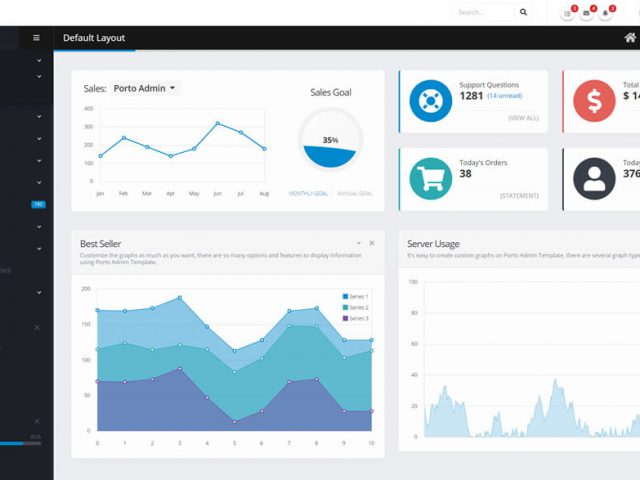Go to home via the house icon

(630, 38)
